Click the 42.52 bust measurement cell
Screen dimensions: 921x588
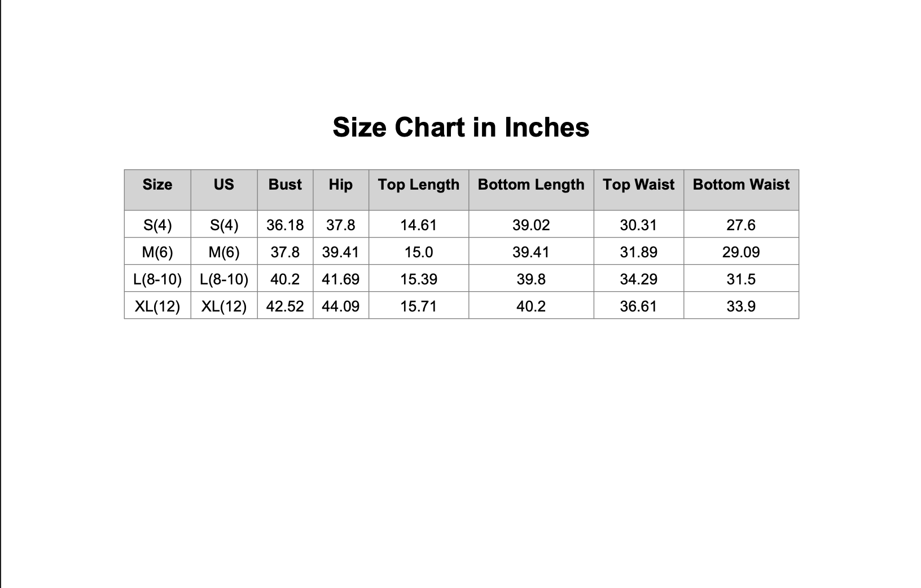(285, 306)
